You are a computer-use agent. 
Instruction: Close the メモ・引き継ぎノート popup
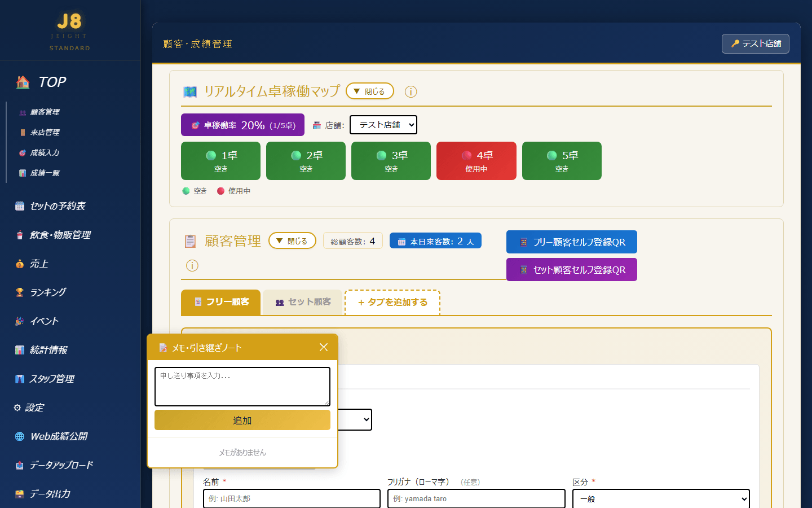click(x=324, y=347)
